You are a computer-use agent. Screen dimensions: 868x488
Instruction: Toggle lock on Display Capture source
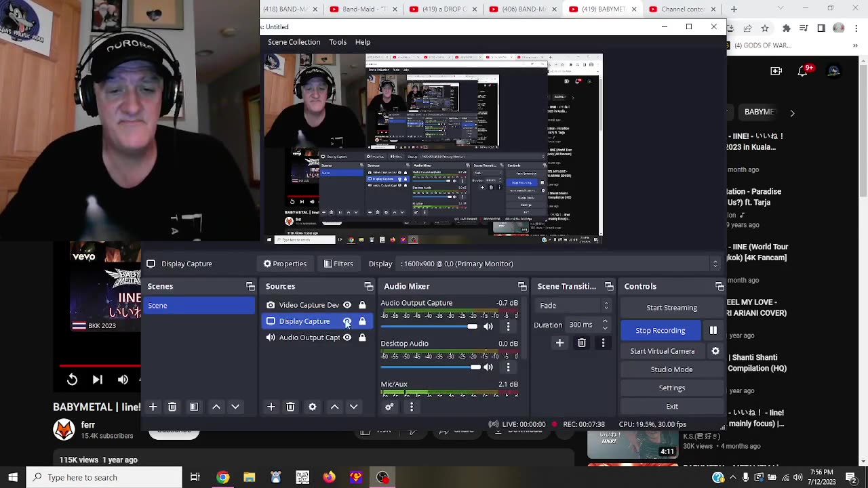tap(362, 321)
